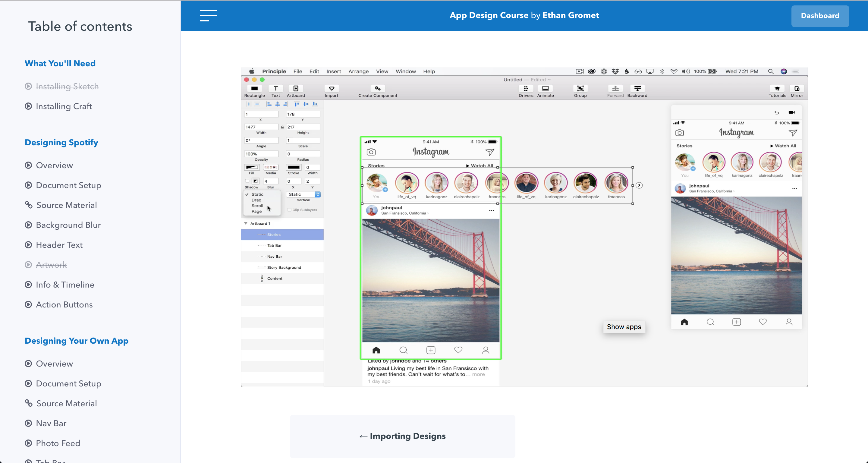Screen dimensions: 868x463
Task: Open the Window menu
Action: [405, 71]
